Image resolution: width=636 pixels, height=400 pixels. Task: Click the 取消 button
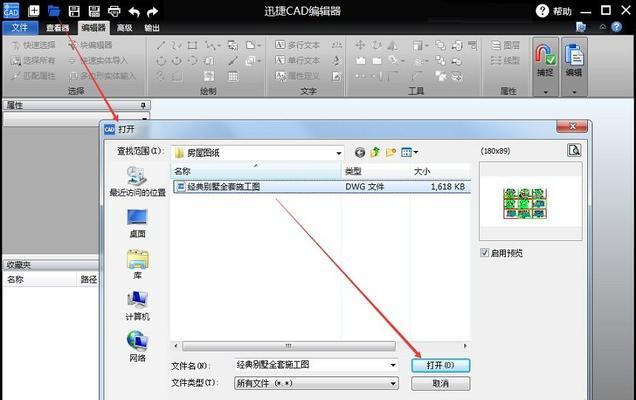[x=440, y=383]
